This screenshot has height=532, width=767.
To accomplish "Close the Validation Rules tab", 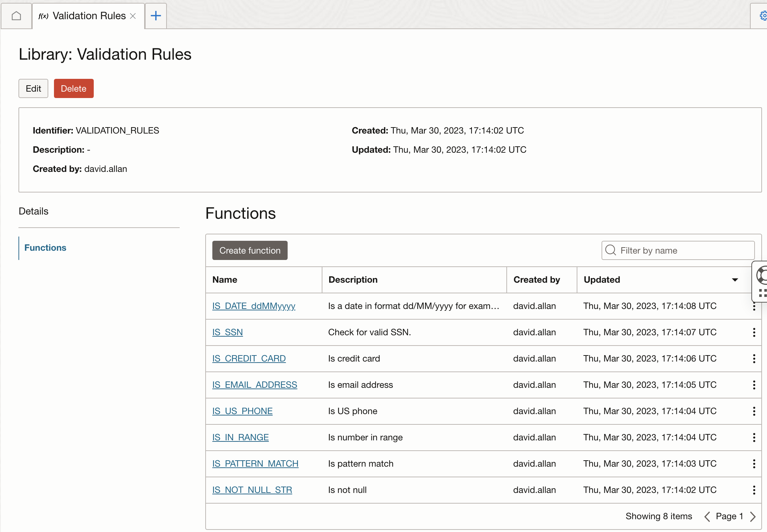I will pos(133,16).
